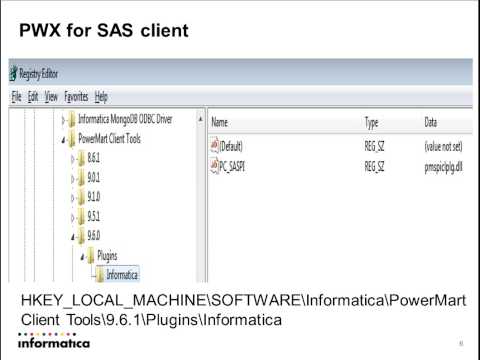Click REG_SZ type of (Default) row
Screen dimensions: 480x360
(374, 146)
